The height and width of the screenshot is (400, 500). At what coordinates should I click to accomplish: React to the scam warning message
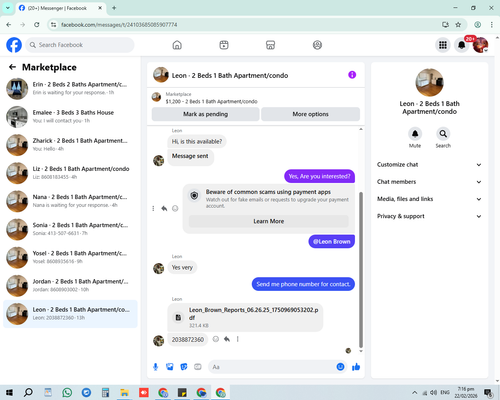coord(175,208)
